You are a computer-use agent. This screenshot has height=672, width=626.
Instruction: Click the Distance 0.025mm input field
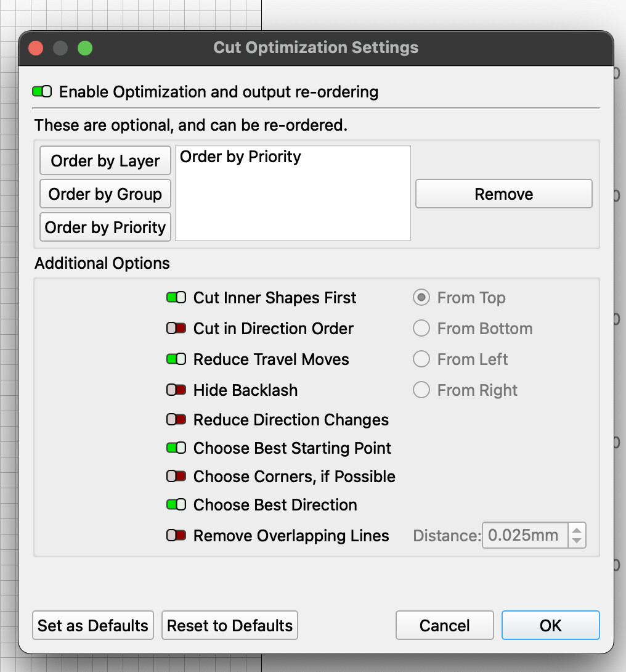coord(524,535)
